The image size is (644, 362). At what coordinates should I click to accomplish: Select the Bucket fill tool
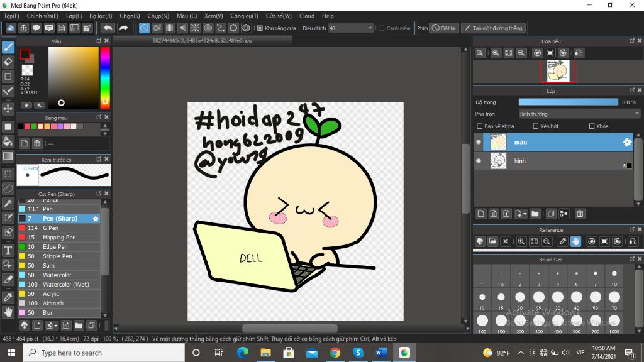(x=8, y=141)
